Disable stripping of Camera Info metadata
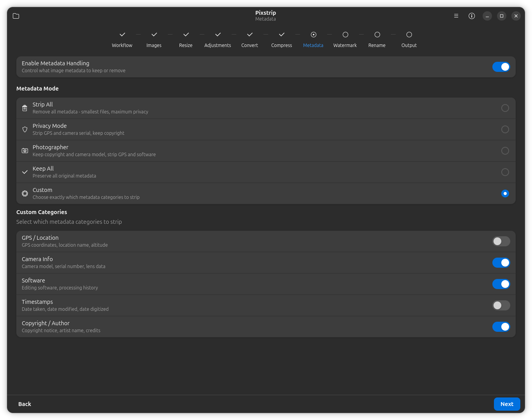532x420 pixels. click(501, 263)
